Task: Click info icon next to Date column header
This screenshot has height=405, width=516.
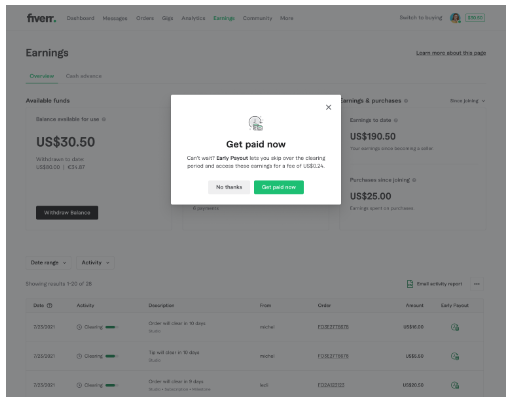Action: (49, 305)
